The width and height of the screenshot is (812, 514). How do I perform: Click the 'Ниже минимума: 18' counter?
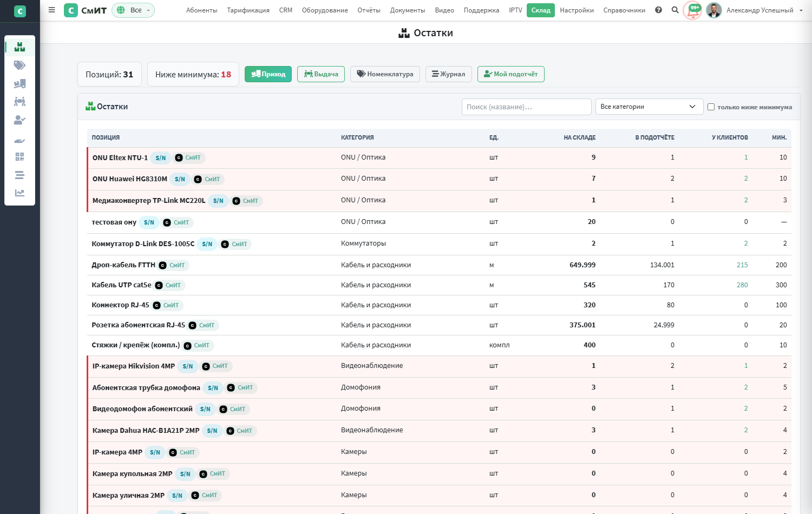[x=193, y=74]
